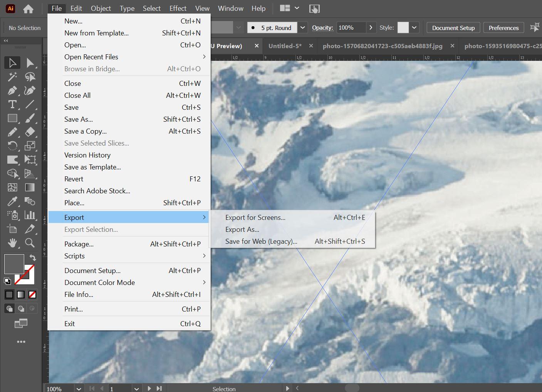The height and width of the screenshot is (392, 542).
Task: Expand the Style dropdown arrow
Action: 414,28
